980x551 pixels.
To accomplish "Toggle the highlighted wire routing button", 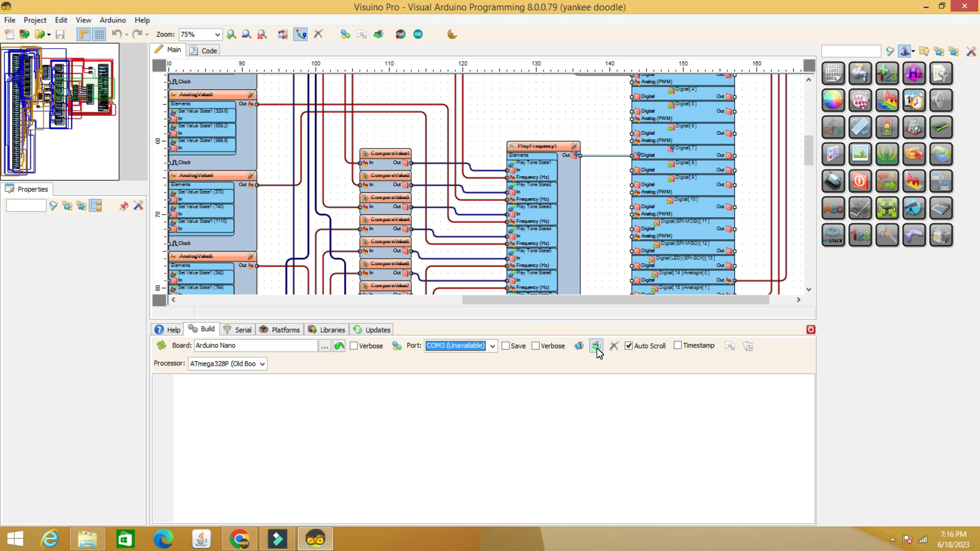I will point(301,34).
